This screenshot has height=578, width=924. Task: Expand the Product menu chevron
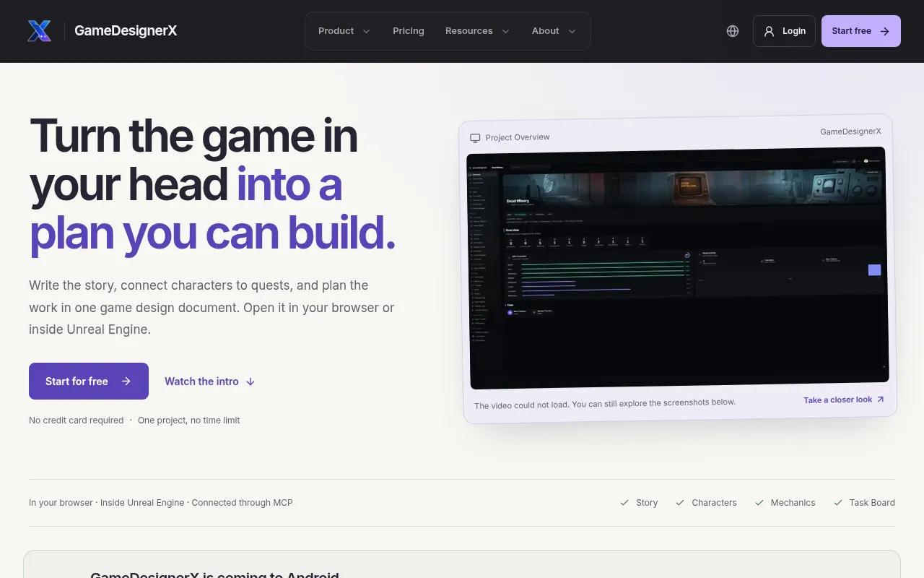tap(366, 31)
